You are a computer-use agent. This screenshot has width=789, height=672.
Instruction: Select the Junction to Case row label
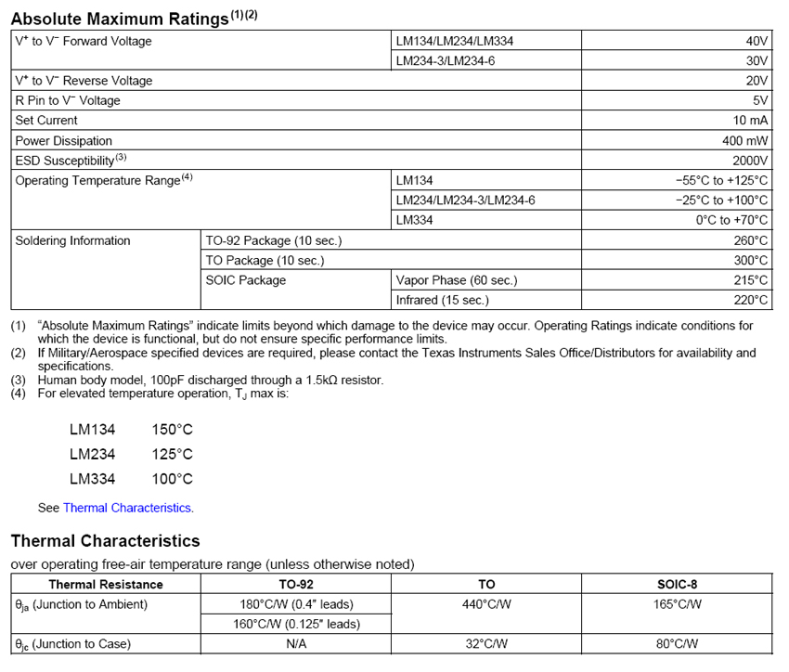tap(72, 644)
